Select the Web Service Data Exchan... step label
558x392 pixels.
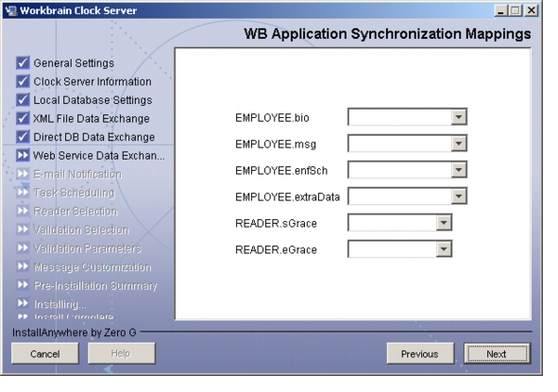(99, 156)
